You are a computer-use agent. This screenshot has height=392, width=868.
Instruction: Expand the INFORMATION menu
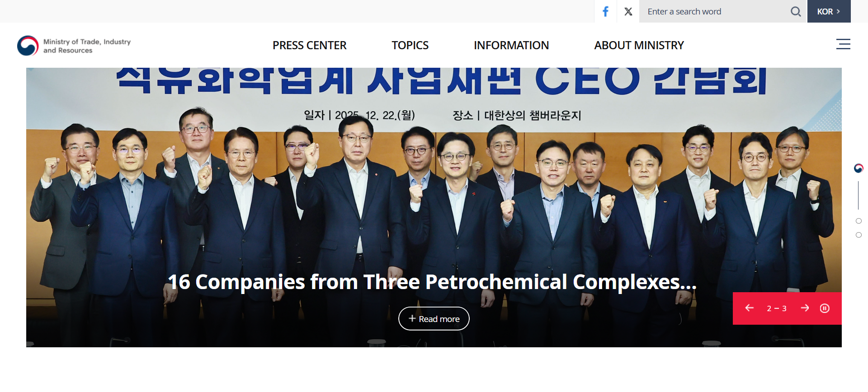(511, 45)
